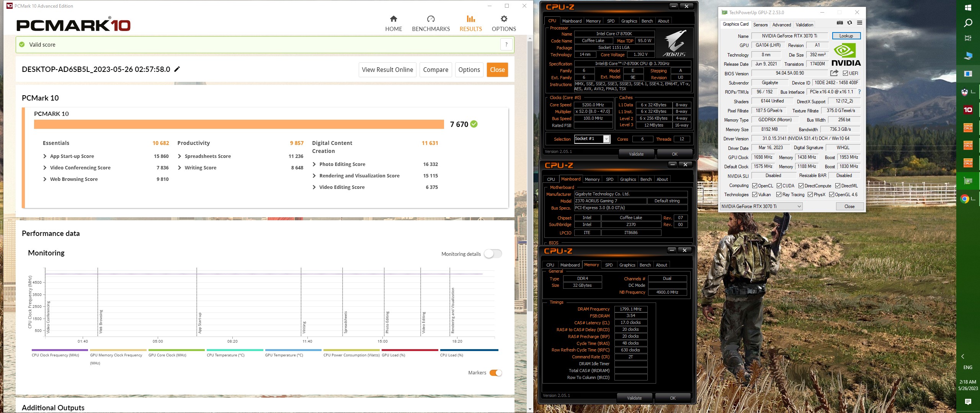Edit the result name with pencil icon
The height and width of the screenshot is (413, 980).
tap(177, 69)
